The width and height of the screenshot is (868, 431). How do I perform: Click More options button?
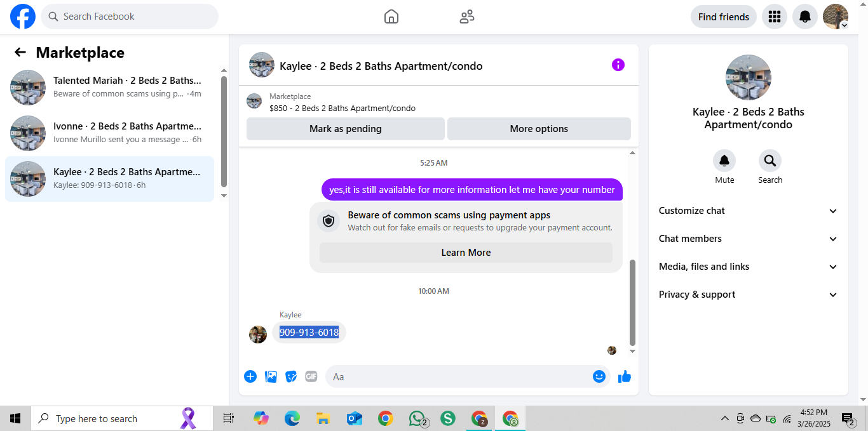539,129
